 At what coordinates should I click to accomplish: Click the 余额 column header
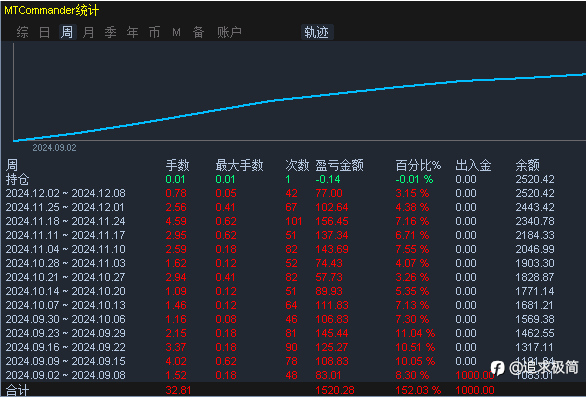tap(528, 165)
